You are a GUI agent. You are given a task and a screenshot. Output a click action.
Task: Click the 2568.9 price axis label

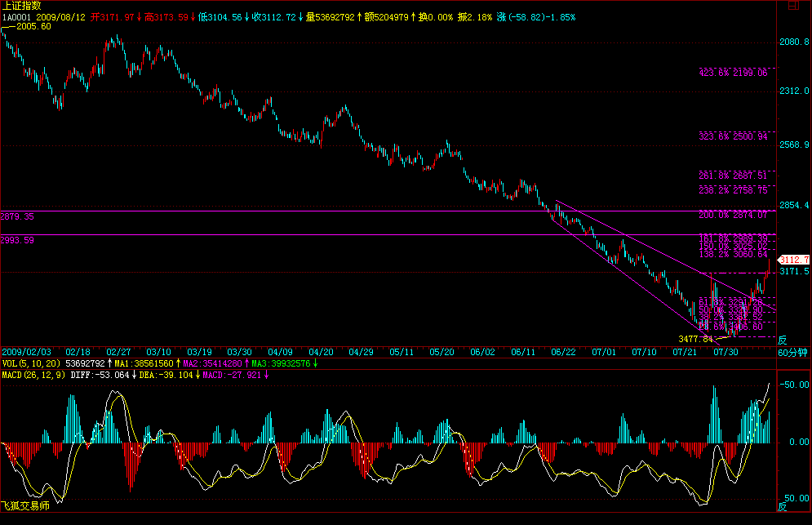pos(794,145)
